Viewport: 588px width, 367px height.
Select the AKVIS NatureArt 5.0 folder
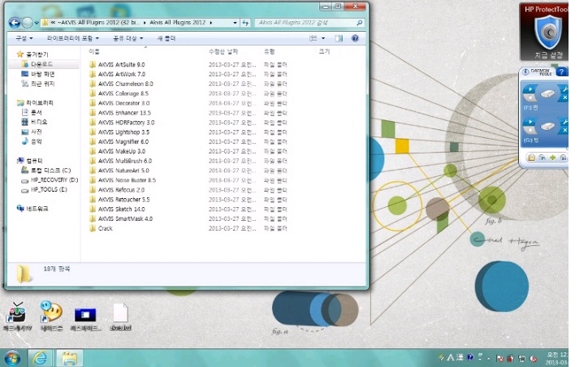tap(119, 171)
